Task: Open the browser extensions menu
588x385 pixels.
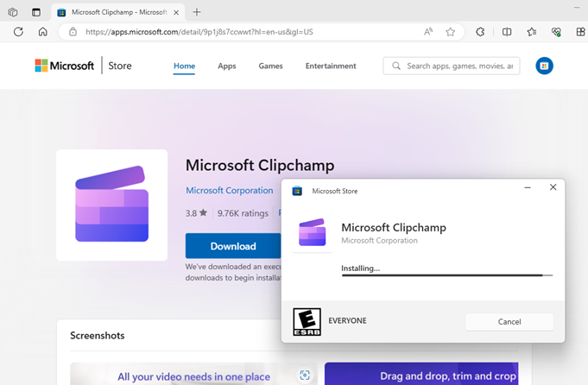Action: click(x=481, y=32)
